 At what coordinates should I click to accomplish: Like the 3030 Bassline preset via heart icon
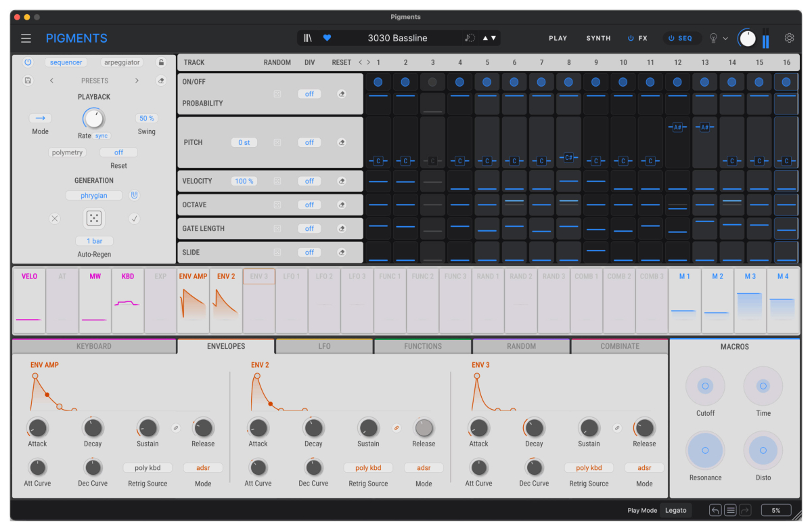(x=327, y=38)
